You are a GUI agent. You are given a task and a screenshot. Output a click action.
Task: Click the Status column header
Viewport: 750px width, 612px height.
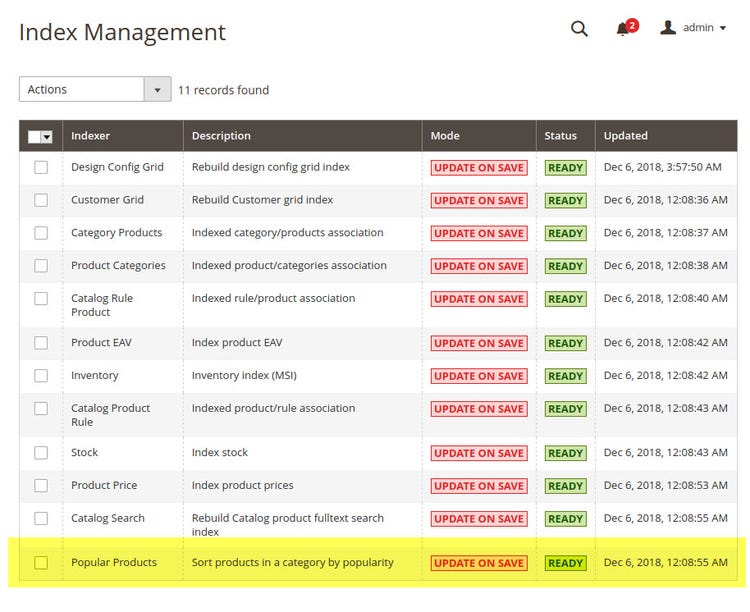(x=560, y=136)
